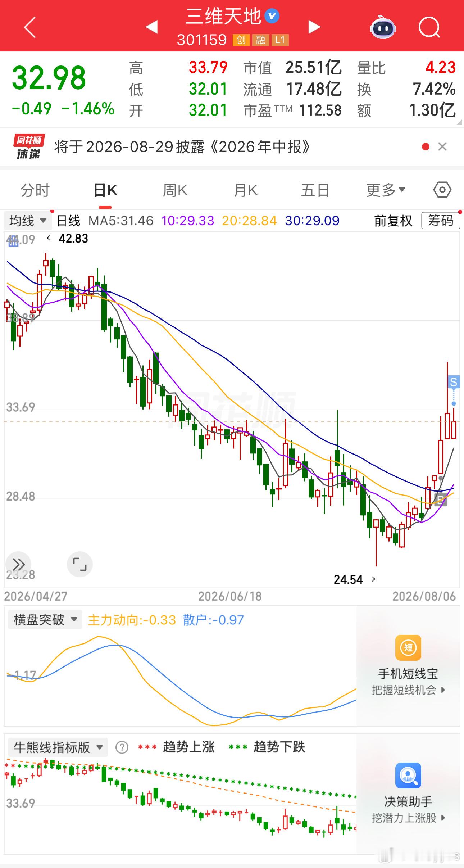Tap the 市盈TTM 112.58 value
This screenshot has width=464, height=868.
pos(320,110)
